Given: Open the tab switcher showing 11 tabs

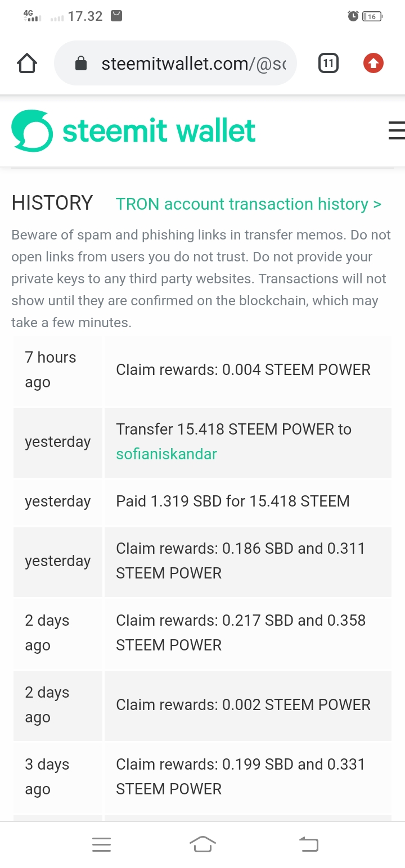Looking at the screenshot, I should click(328, 64).
